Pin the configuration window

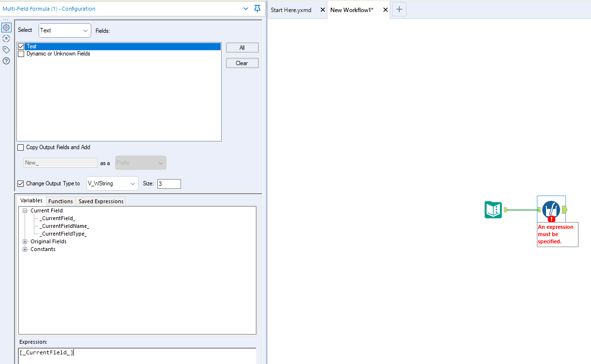(x=257, y=8)
